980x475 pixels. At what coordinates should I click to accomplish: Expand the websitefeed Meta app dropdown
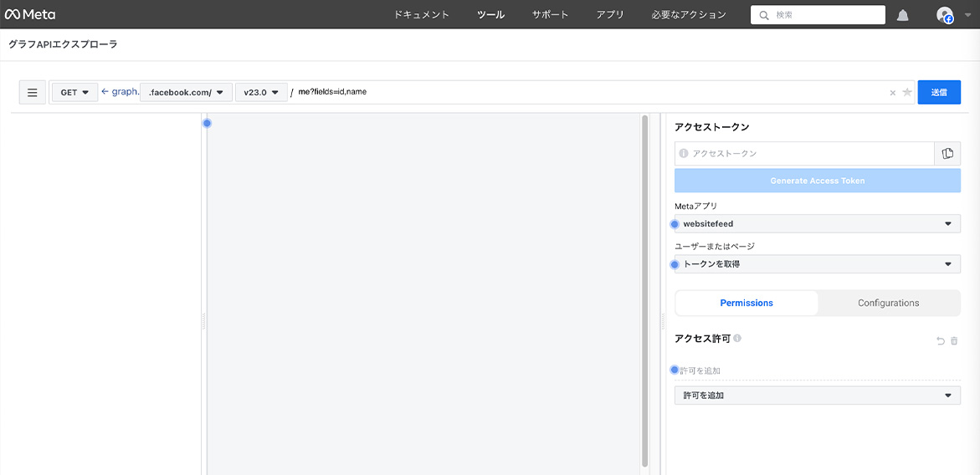click(817, 224)
